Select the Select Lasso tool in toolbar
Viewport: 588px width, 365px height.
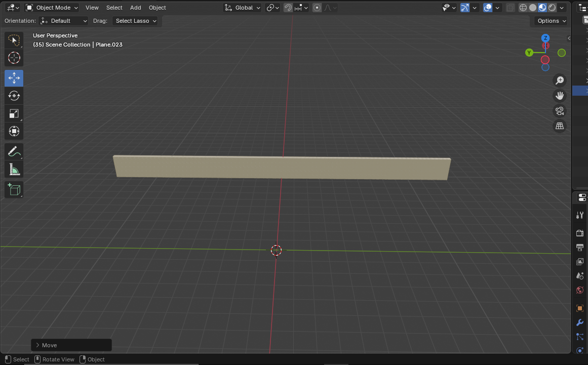(14, 40)
